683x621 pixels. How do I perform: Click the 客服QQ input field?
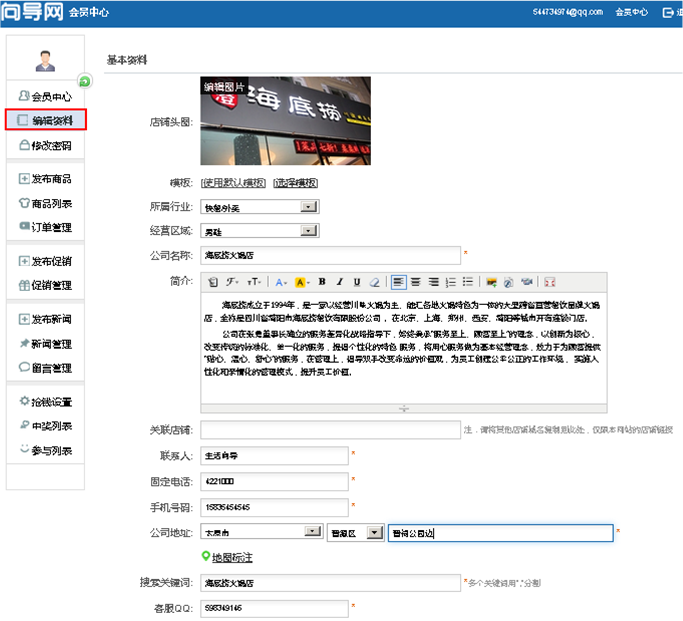(x=274, y=608)
